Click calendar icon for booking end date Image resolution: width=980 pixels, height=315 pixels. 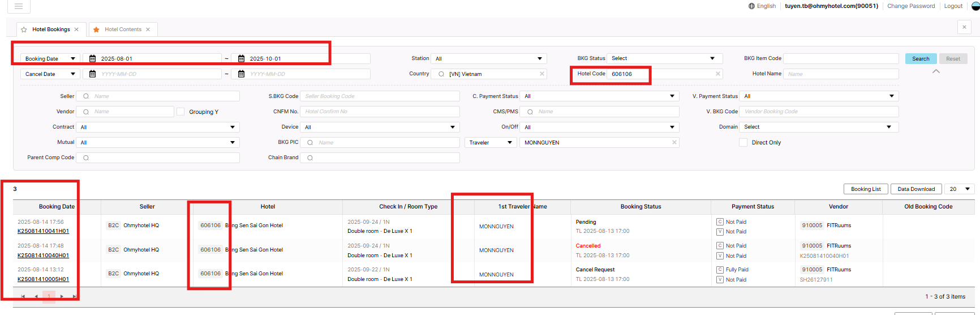tap(242, 58)
